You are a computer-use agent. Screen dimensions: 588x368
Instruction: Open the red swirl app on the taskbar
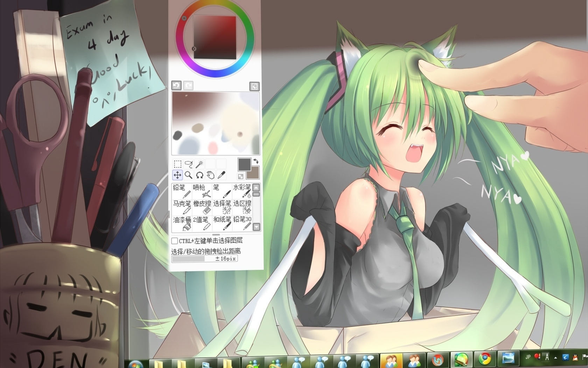click(x=437, y=360)
